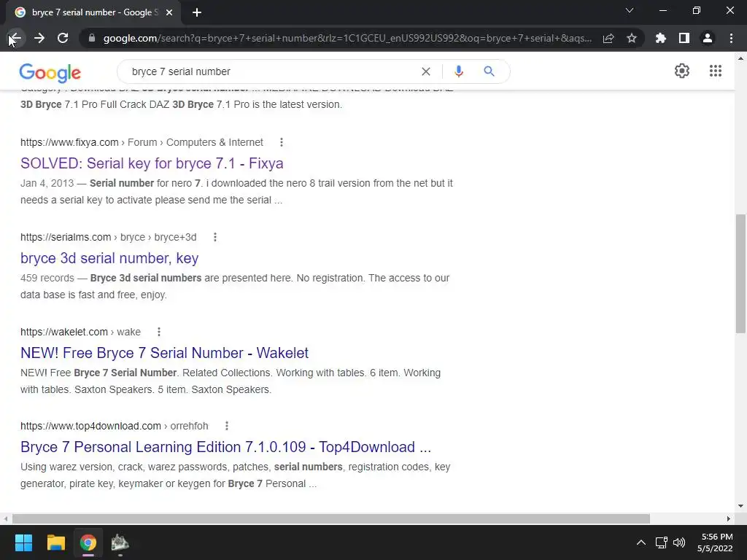Click the vertical scrollbar up arrow
This screenshot has width=747, height=560.
(740, 58)
